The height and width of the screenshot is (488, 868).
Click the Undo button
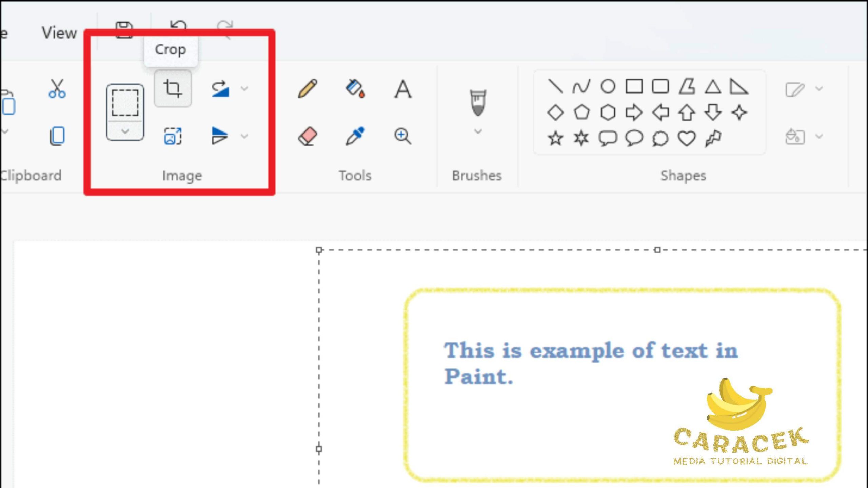point(178,26)
